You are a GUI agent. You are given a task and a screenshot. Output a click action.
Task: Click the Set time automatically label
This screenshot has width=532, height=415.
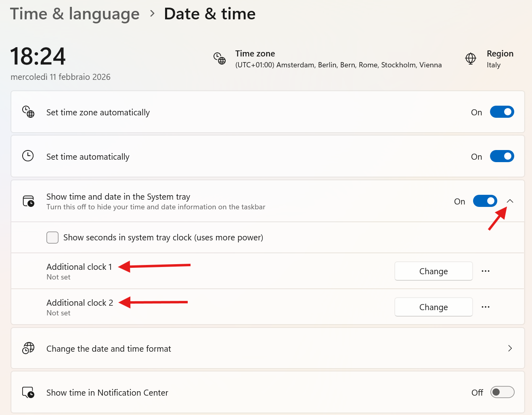pos(88,157)
